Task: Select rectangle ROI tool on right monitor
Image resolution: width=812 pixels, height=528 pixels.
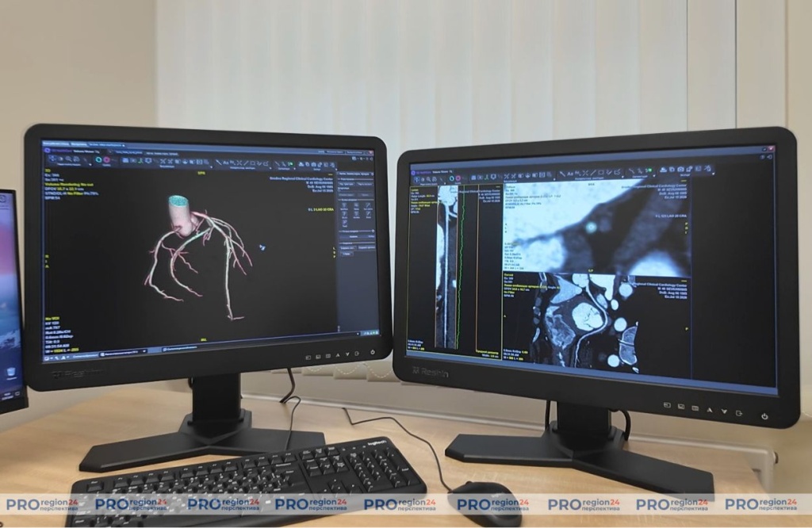Action: (601, 173)
